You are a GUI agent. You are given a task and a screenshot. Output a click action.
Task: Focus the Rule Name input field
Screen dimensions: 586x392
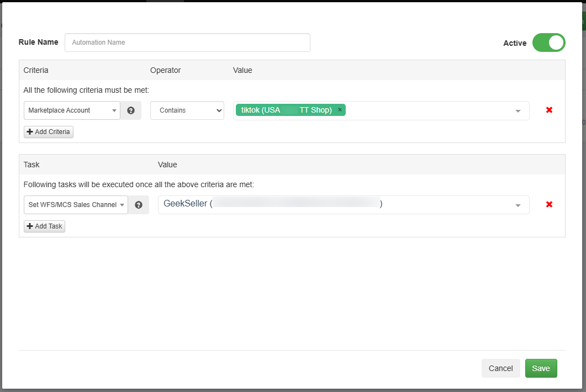point(187,43)
